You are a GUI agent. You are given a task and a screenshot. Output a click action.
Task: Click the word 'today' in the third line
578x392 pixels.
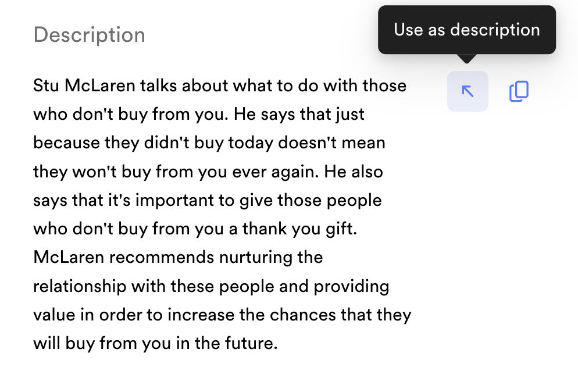251,143
